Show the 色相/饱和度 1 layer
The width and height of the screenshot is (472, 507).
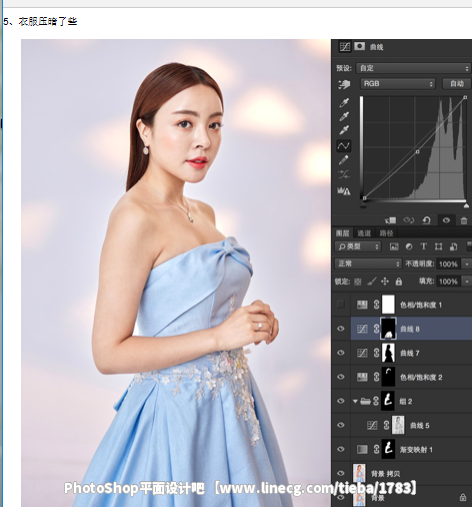(341, 304)
